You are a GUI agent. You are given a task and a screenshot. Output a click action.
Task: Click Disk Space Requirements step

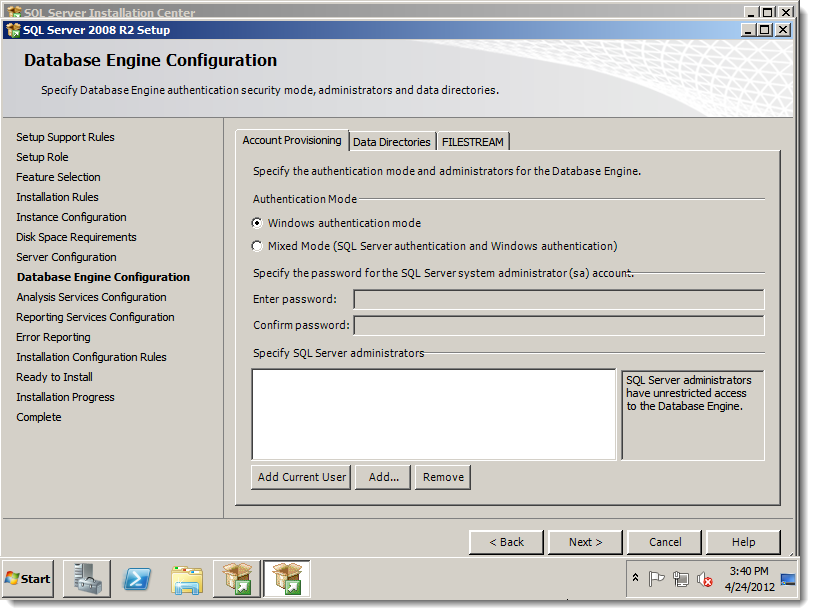click(76, 237)
